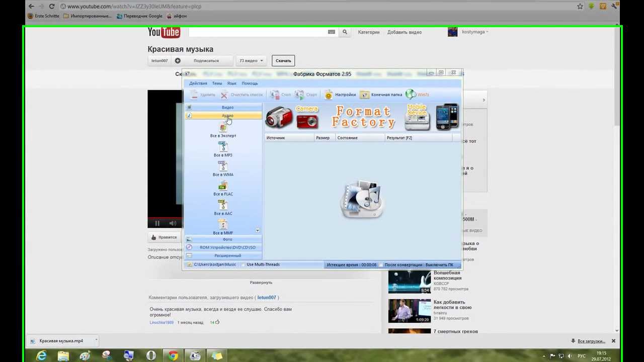Select the Все в MP3 converter icon
This screenshot has width=644, height=362.
(223, 147)
